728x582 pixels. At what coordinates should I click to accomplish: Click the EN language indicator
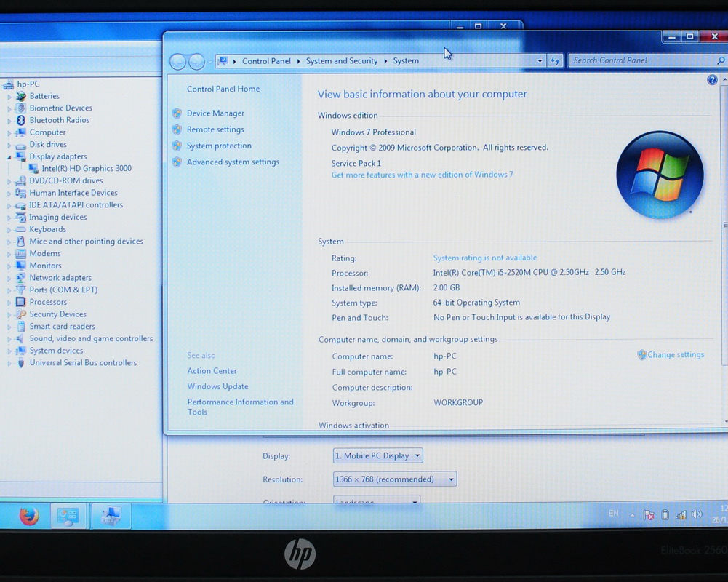tap(613, 514)
